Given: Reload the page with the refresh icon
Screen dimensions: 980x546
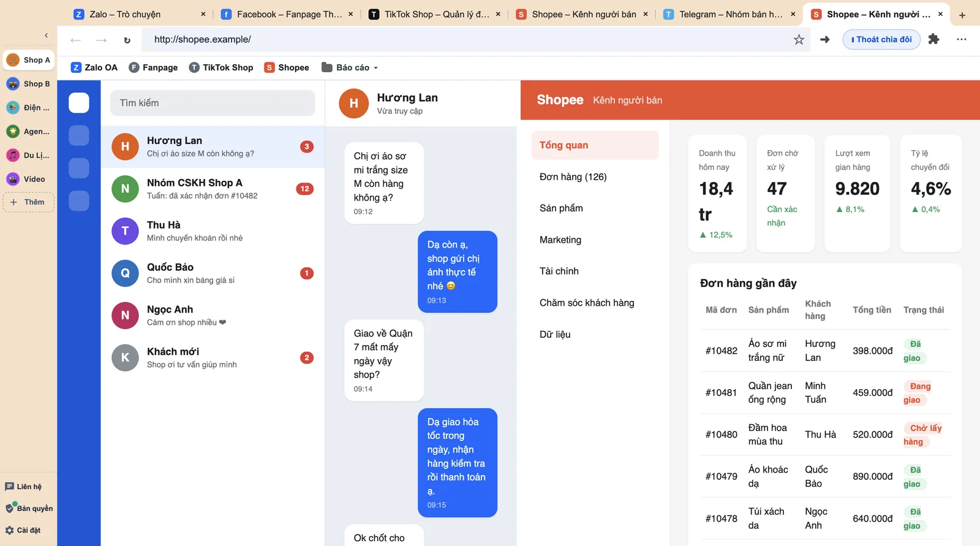Looking at the screenshot, I should tap(127, 40).
